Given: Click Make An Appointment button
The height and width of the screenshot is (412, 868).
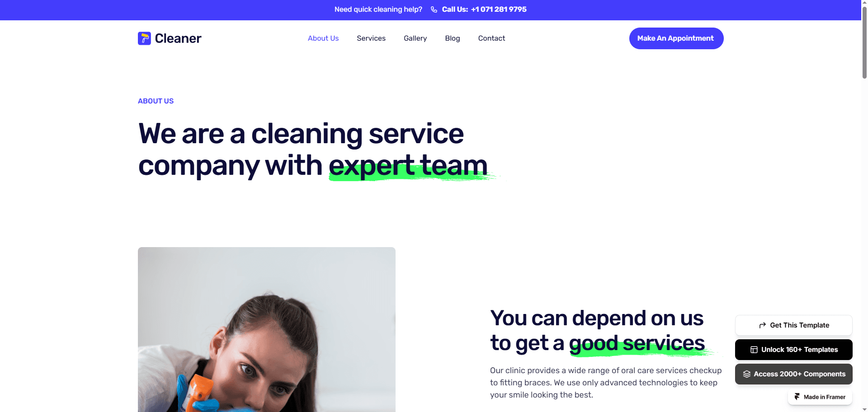Looking at the screenshot, I should (x=676, y=38).
